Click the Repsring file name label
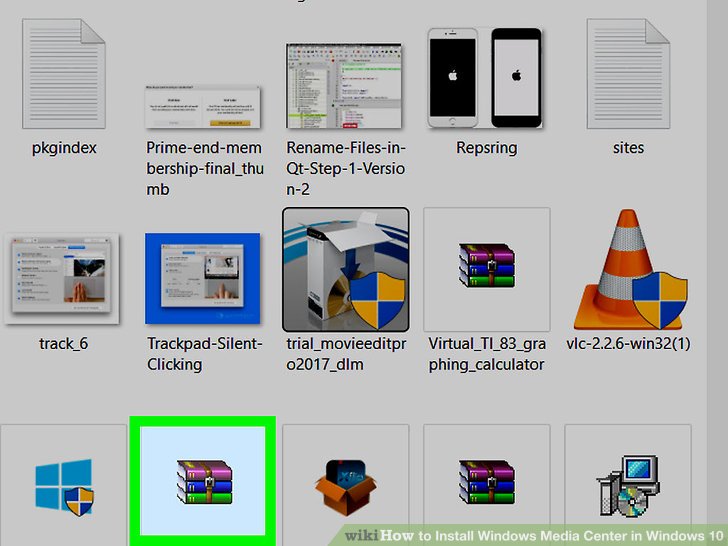The image size is (728, 546). (x=487, y=148)
